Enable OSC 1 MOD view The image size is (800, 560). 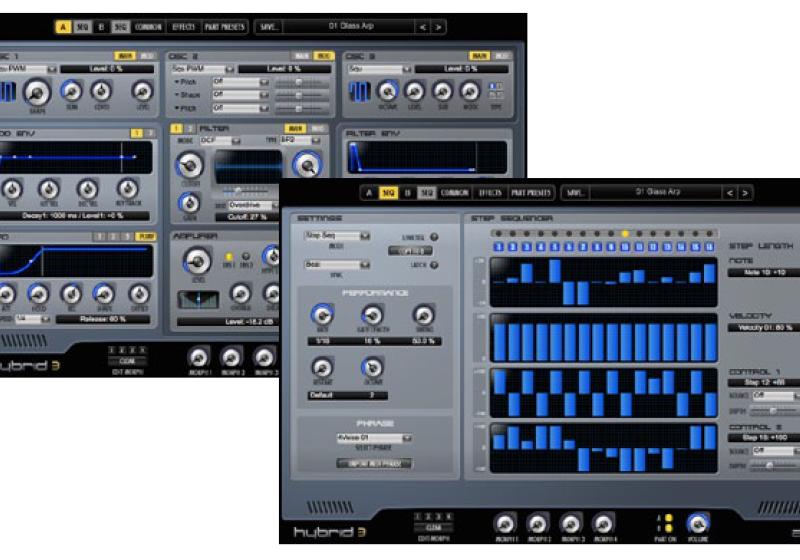146,56
